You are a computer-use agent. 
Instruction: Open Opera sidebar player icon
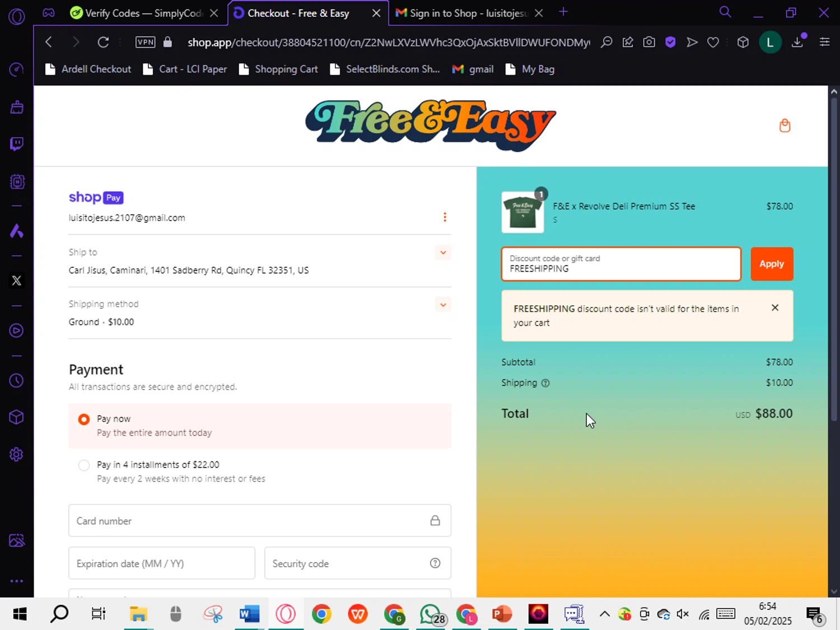tap(17, 330)
